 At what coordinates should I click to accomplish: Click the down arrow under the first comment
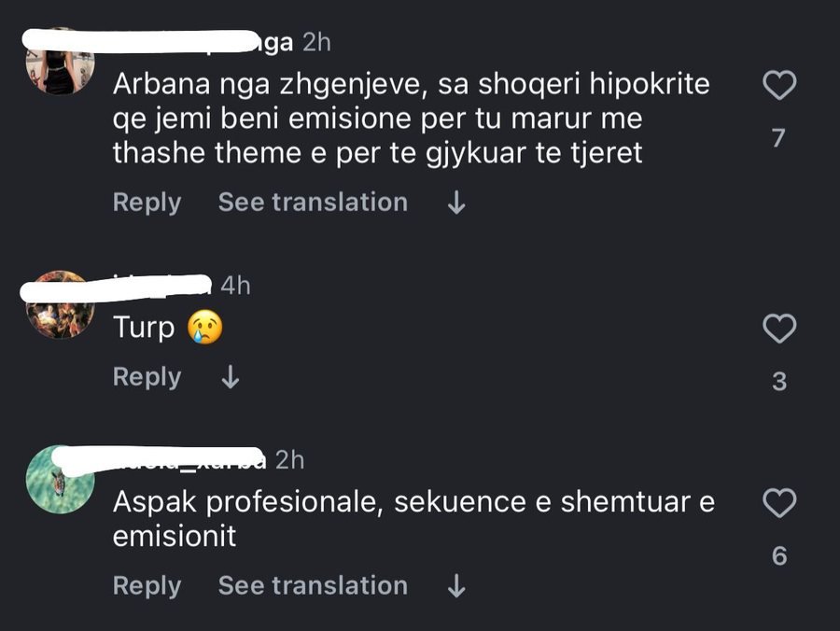(455, 202)
